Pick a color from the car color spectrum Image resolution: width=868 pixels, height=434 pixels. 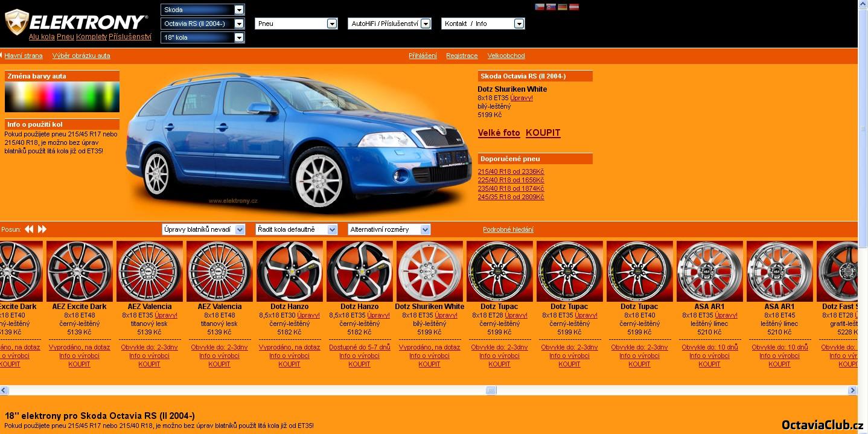point(62,97)
